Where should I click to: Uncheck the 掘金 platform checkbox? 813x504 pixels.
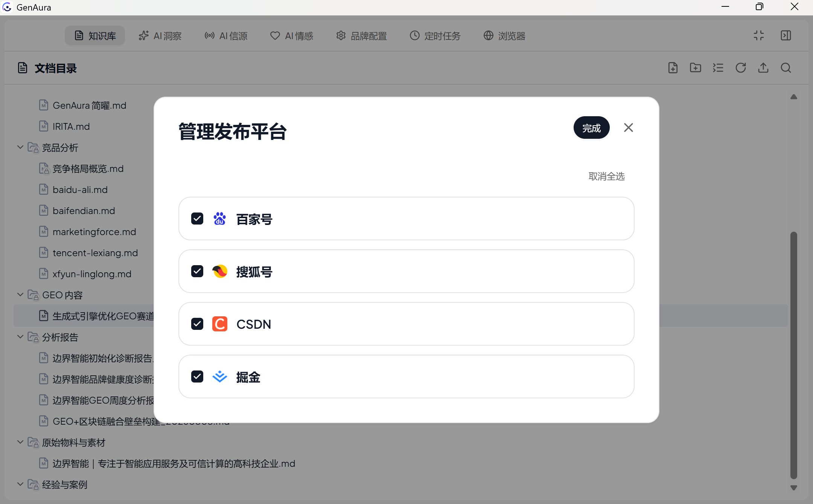[x=197, y=376]
